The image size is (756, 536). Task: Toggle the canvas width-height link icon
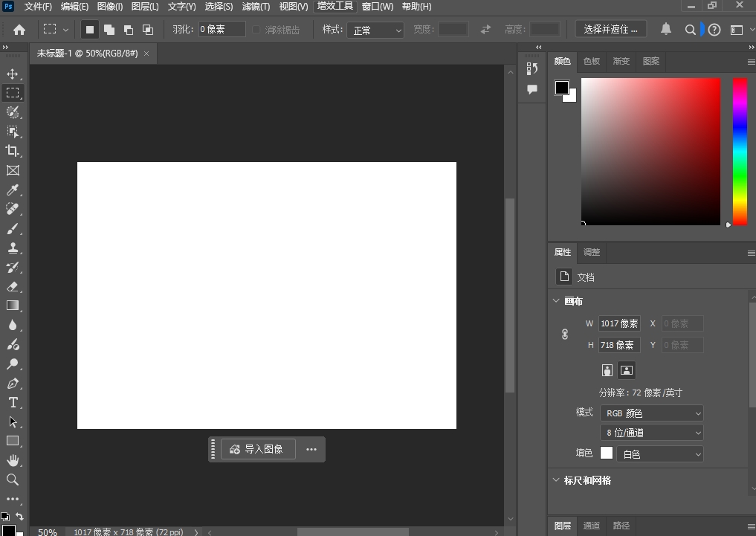(564, 334)
